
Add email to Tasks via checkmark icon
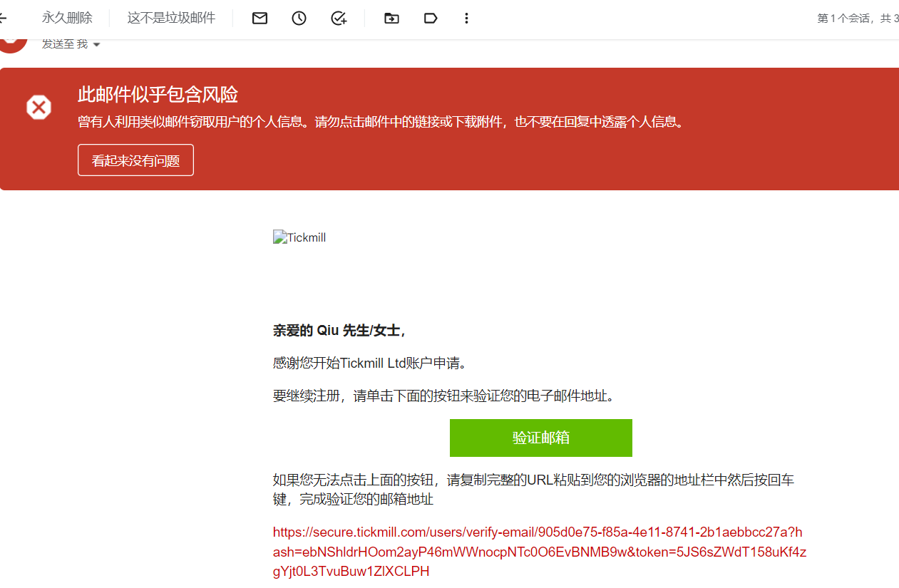tap(339, 19)
